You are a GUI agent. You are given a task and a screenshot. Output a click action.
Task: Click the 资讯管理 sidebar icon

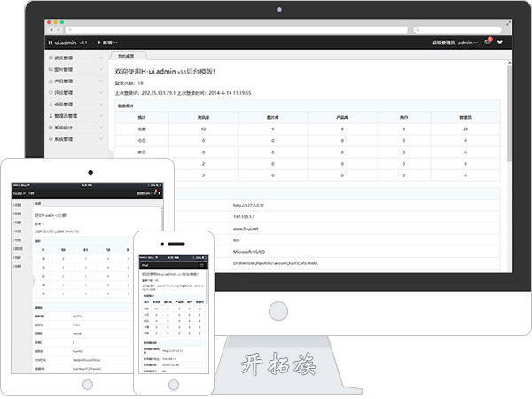pos(51,58)
